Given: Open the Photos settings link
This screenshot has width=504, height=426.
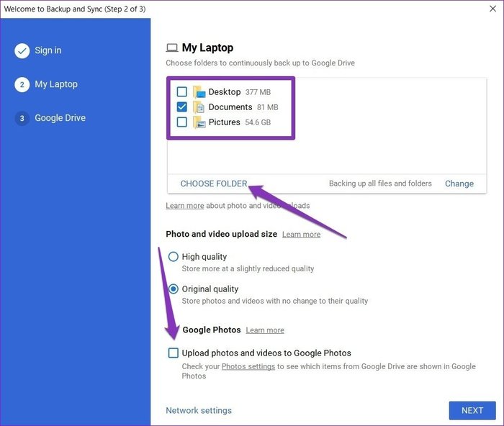Looking at the screenshot, I should pos(248,366).
